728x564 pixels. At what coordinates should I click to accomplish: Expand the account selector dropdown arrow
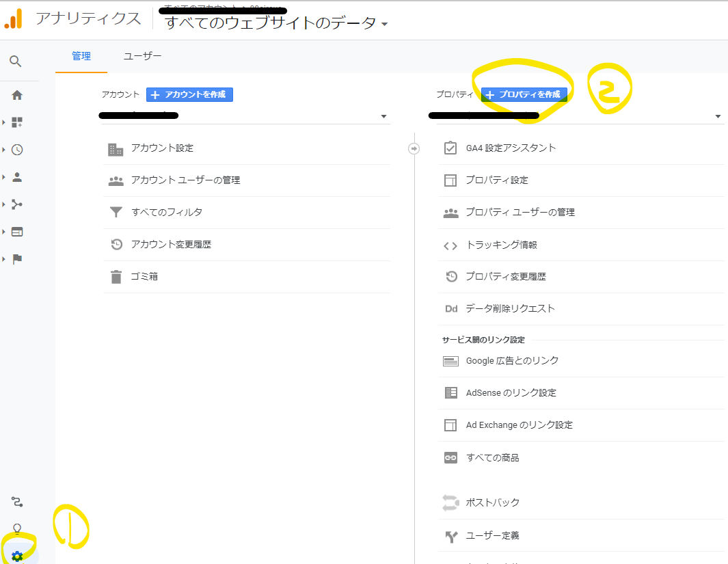pyautogui.click(x=383, y=117)
